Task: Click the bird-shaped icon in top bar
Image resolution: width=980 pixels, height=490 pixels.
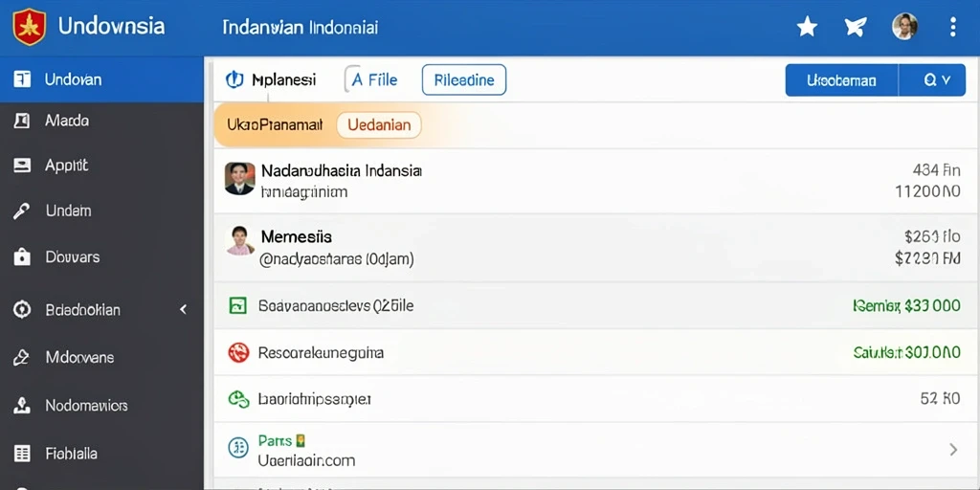Action: point(855,27)
